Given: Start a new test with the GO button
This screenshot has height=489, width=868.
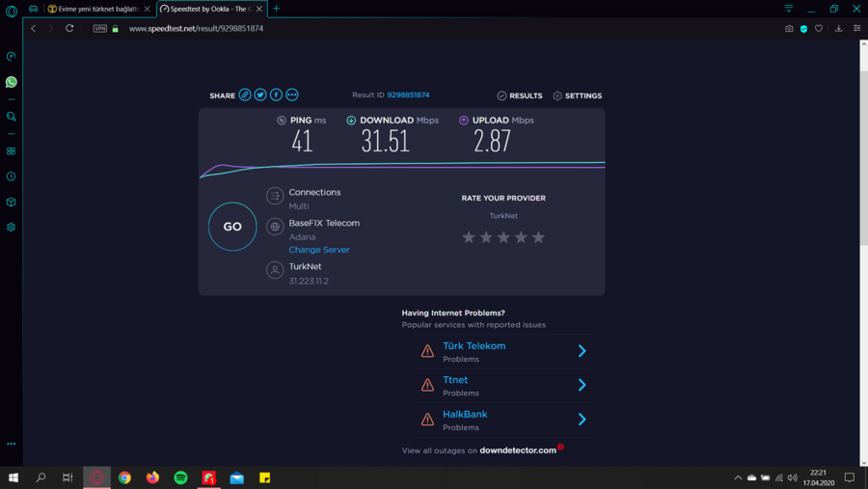Looking at the screenshot, I should [232, 227].
